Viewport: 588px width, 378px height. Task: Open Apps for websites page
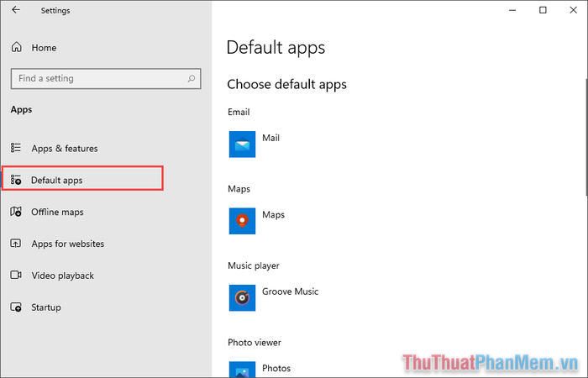[x=68, y=244]
